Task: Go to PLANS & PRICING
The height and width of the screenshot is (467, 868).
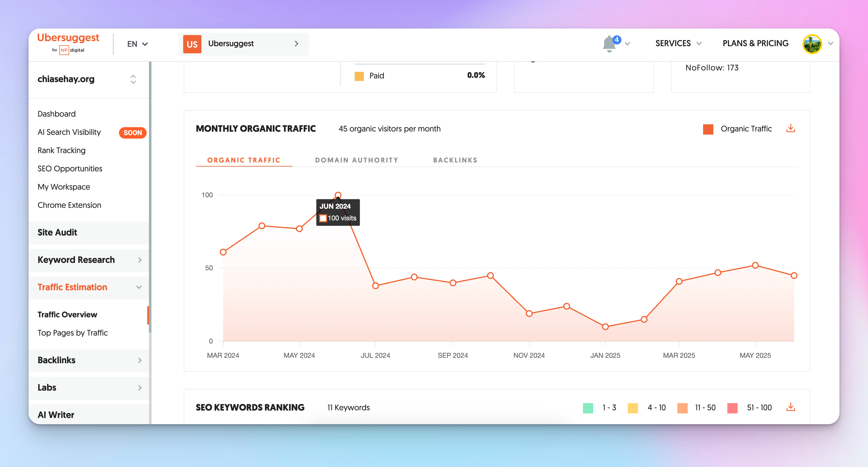Action: click(x=756, y=43)
